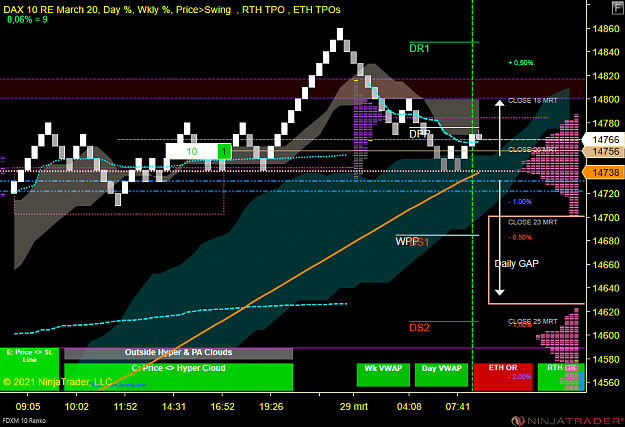Click the Wk VWAP status box
Image resolution: width=625 pixels, height=427 pixels.
383,374
